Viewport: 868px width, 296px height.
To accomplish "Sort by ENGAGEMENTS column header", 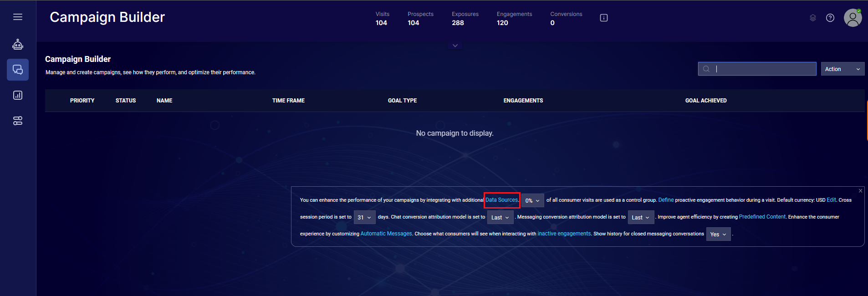I will coord(523,101).
